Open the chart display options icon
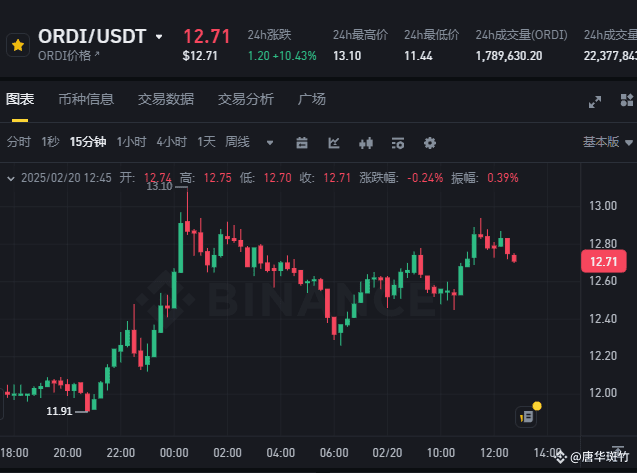Viewport: 637px width, 473px height. (398, 143)
